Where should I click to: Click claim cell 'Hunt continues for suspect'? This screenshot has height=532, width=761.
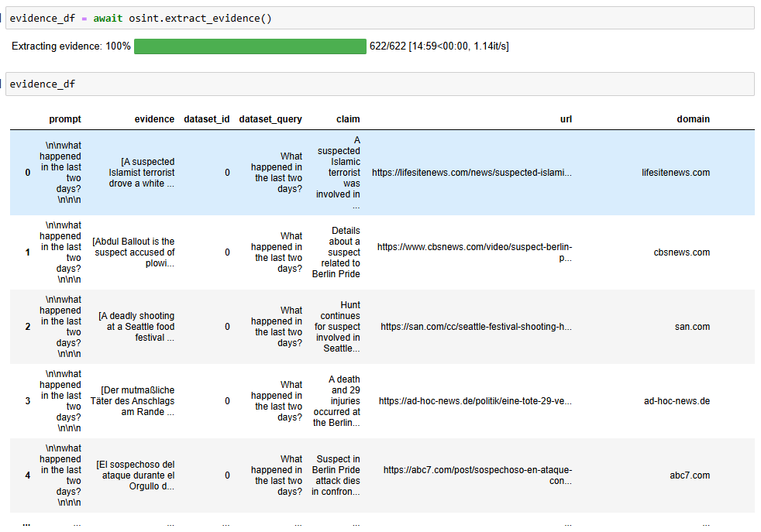pos(337,327)
